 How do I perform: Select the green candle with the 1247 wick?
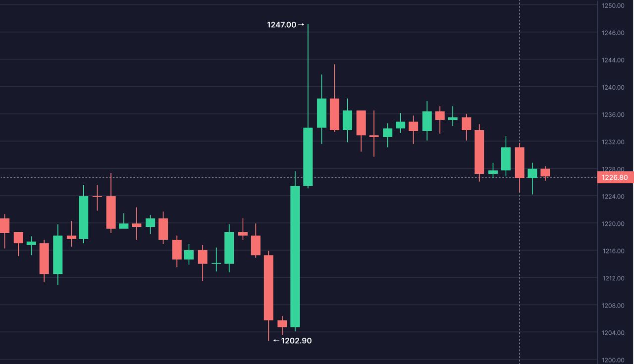click(x=308, y=156)
